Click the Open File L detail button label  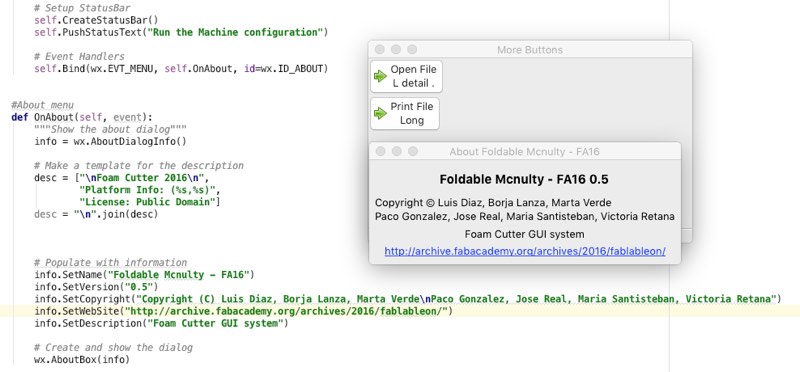pos(413,77)
